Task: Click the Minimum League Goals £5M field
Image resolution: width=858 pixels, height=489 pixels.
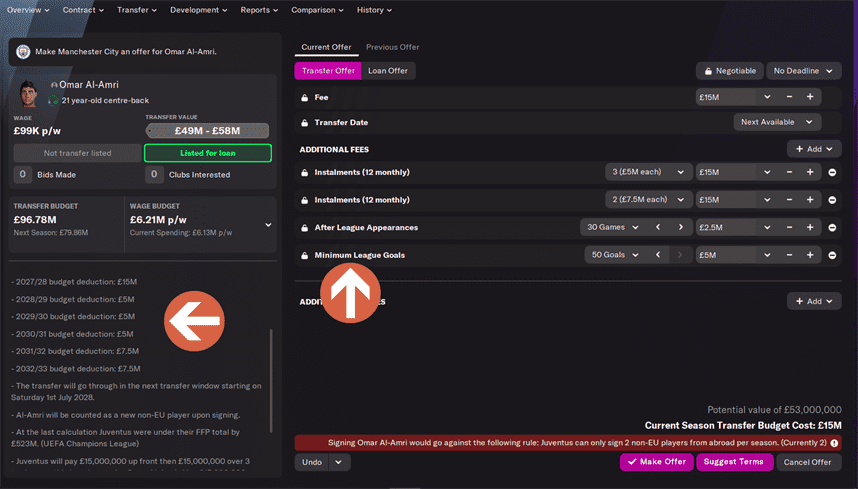Action: [727, 255]
